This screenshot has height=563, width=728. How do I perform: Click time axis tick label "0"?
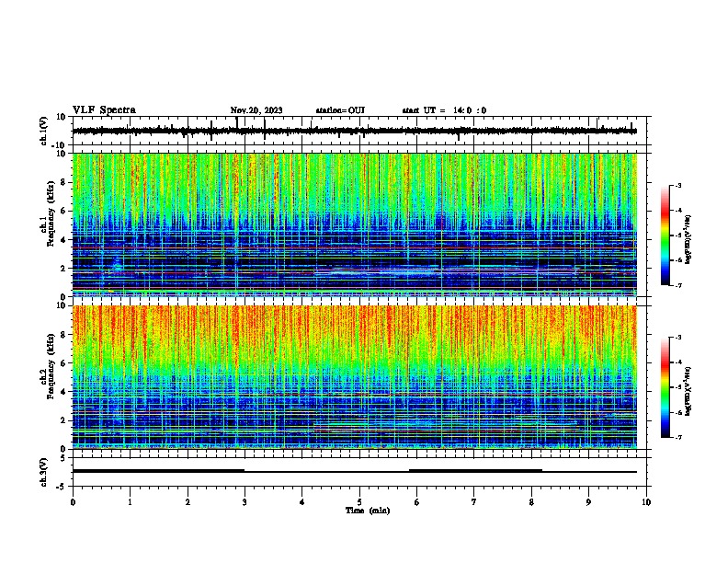click(73, 502)
